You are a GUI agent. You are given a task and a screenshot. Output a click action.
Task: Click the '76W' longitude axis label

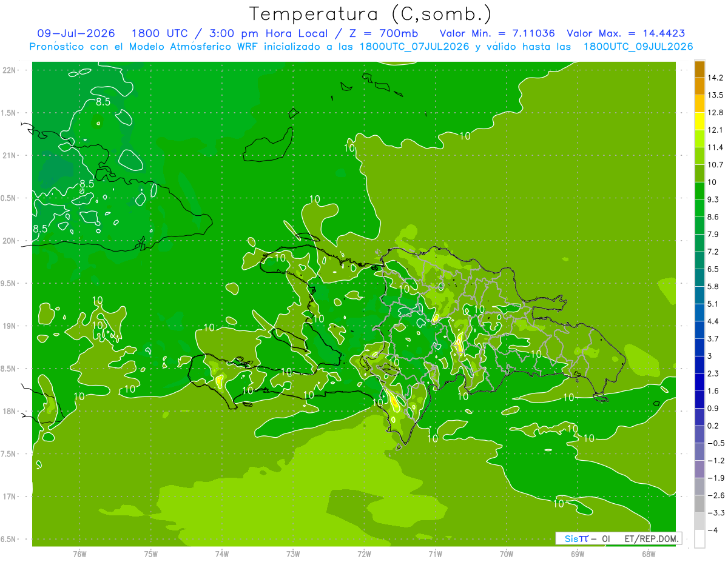coord(79,554)
